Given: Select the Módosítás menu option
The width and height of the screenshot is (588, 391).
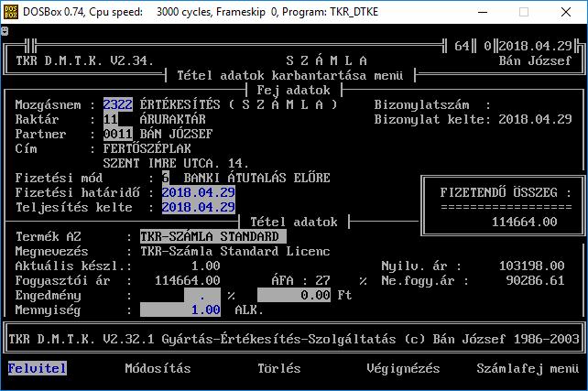Looking at the screenshot, I should pyautogui.click(x=158, y=368).
